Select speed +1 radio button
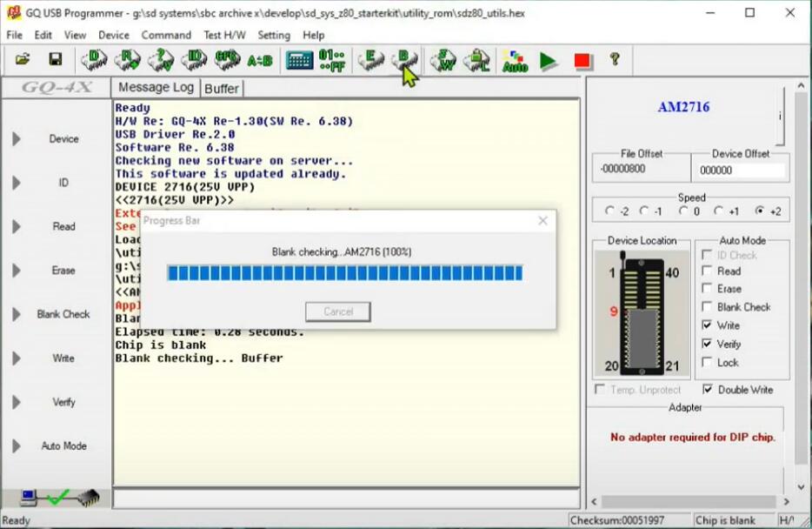 [x=718, y=211]
